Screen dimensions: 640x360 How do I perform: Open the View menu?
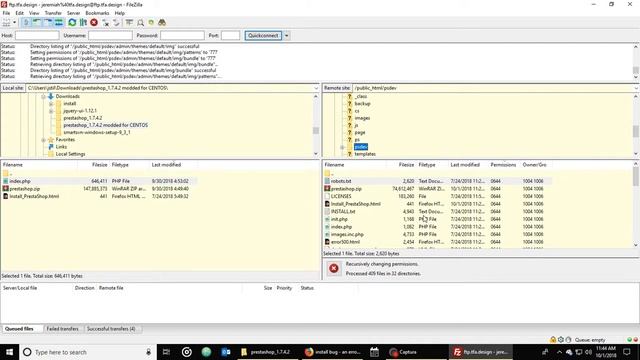(34, 13)
